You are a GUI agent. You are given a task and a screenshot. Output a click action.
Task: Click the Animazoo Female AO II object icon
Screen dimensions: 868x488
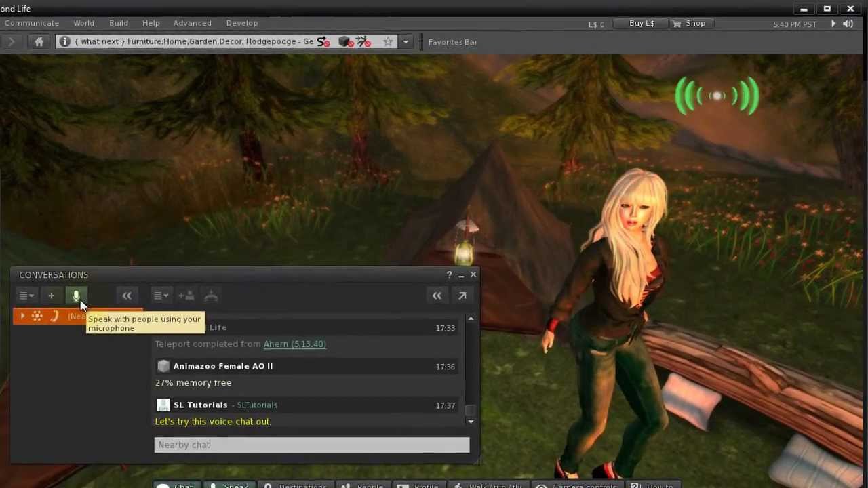(x=163, y=367)
